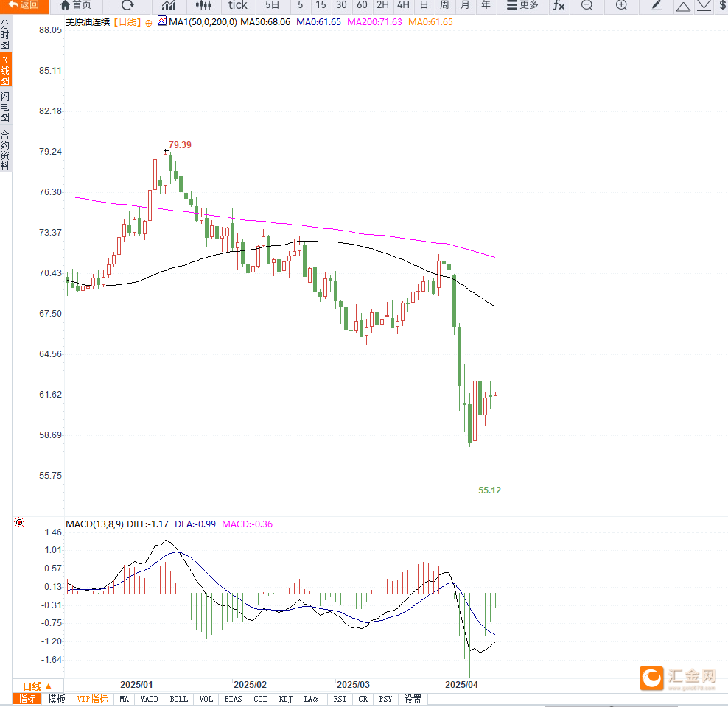Image resolution: width=728 pixels, height=707 pixels.
Task: Zoom out the chart
Action: [587, 5]
